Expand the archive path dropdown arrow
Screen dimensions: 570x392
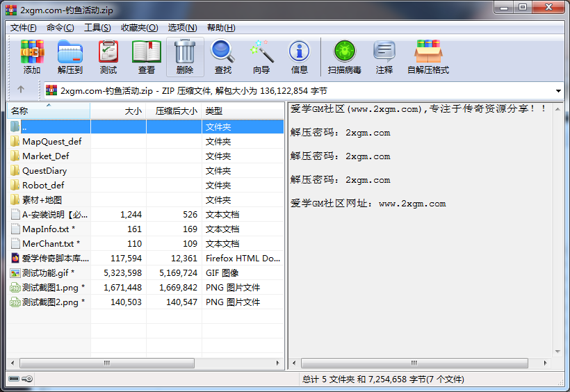(558, 90)
